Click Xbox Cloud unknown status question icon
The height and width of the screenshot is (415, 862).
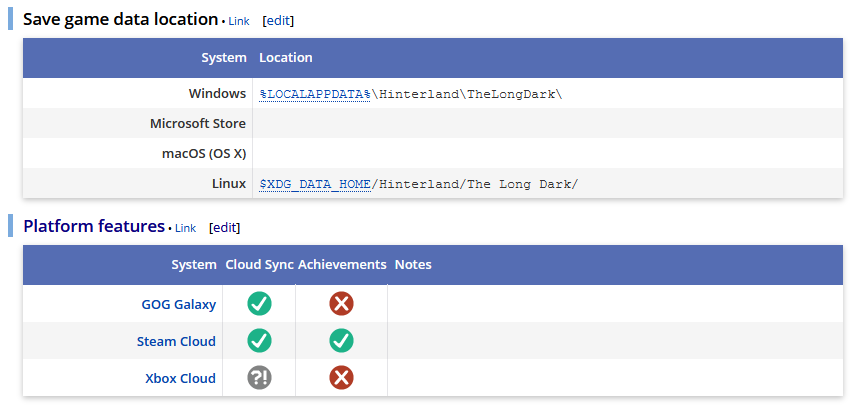[259, 378]
